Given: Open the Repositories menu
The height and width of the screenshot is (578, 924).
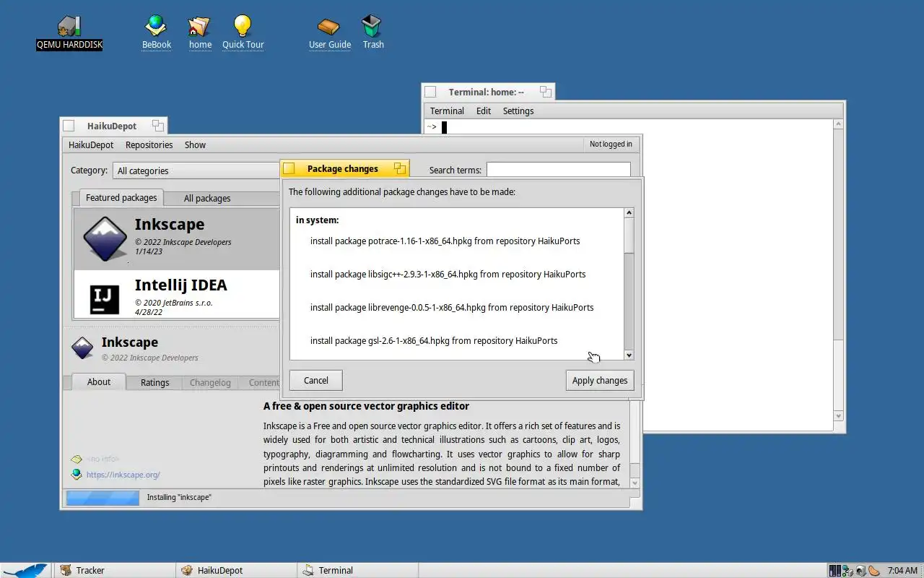Looking at the screenshot, I should coord(149,144).
